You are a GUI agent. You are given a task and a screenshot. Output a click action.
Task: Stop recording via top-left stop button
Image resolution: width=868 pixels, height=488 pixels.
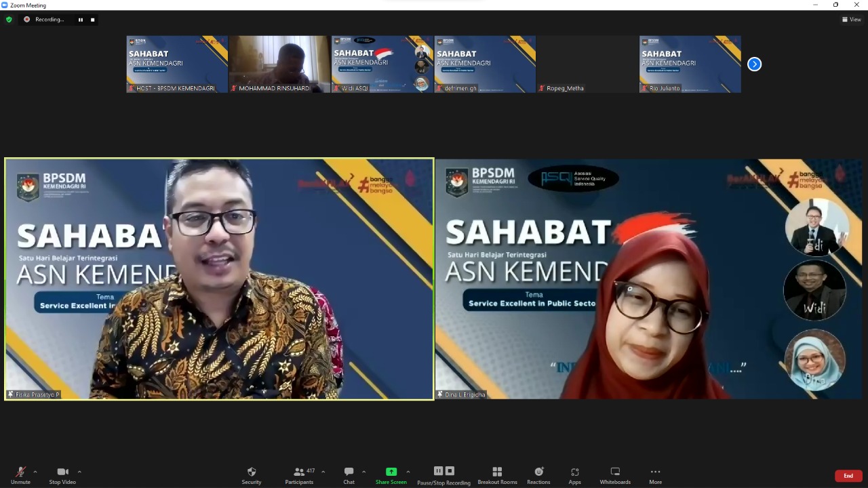[x=93, y=20]
